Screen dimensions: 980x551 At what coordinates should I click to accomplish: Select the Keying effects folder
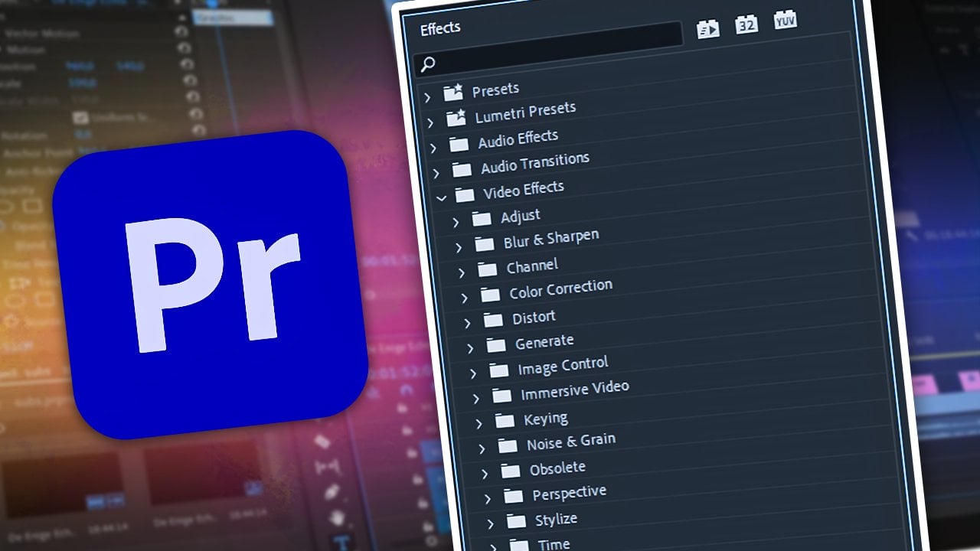coord(545,419)
